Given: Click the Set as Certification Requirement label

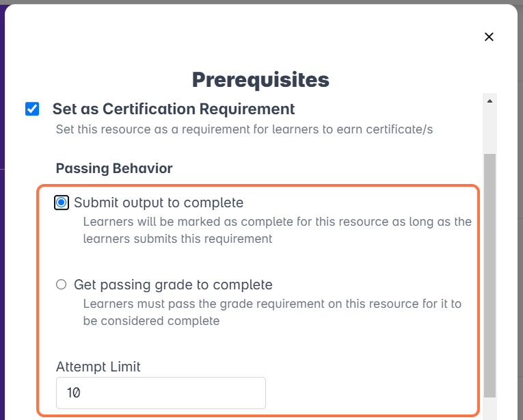Looking at the screenshot, I should 174,109.
